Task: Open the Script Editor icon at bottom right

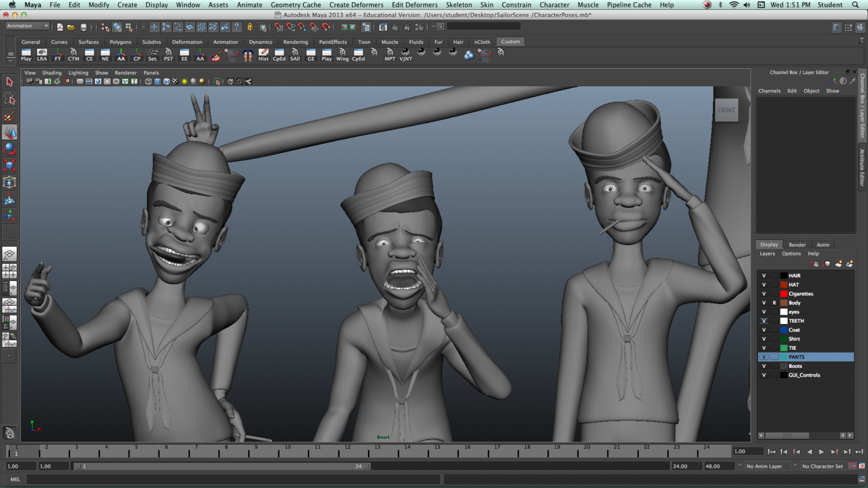Action: coord(862,479)
